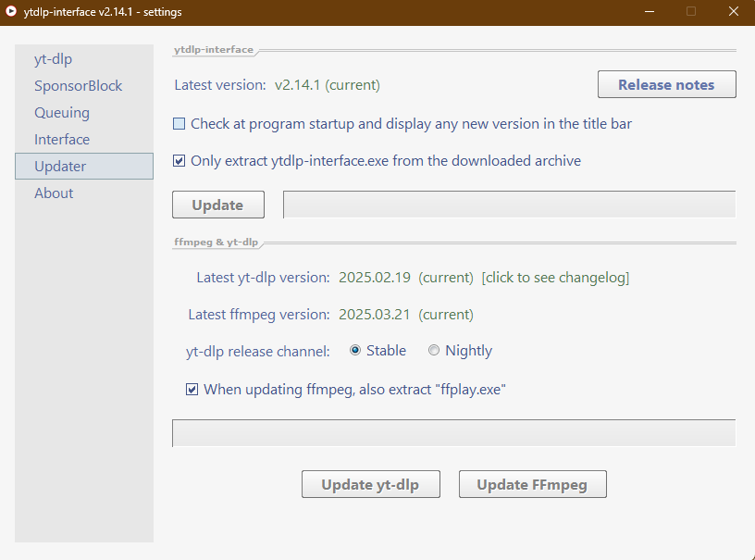755x560 pixels.
Task: Go to the Interface settings page
Action: pyautogui.click(x=84, y=140)
